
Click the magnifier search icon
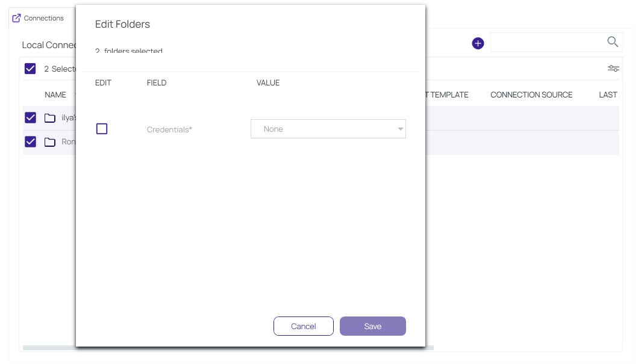click(x=612, y=42)
